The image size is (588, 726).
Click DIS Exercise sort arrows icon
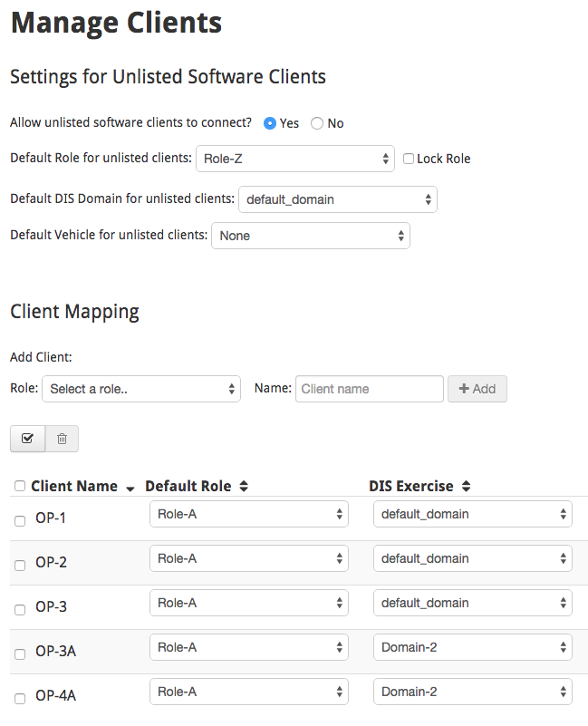467,486
